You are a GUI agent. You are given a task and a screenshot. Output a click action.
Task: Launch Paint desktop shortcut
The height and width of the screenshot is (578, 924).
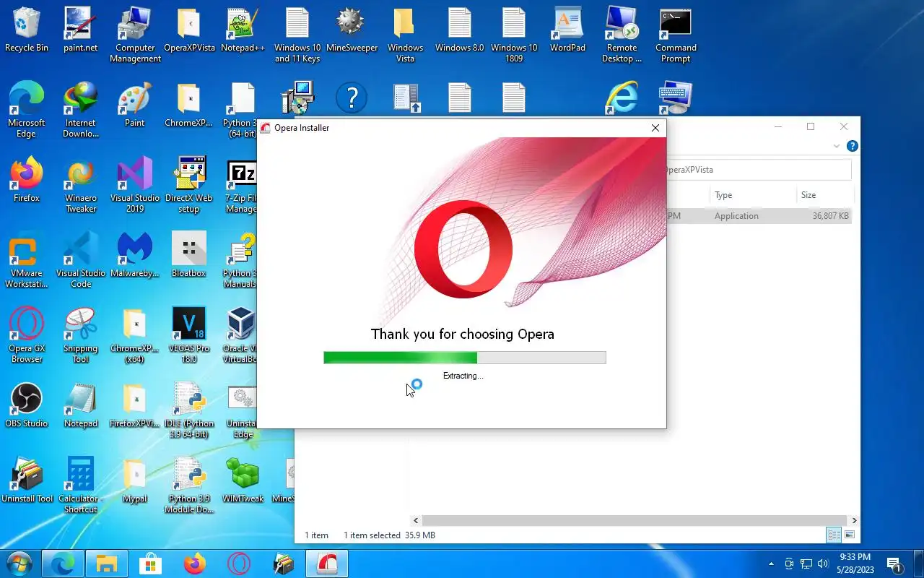pyautogui.click(x=135, y=105)
